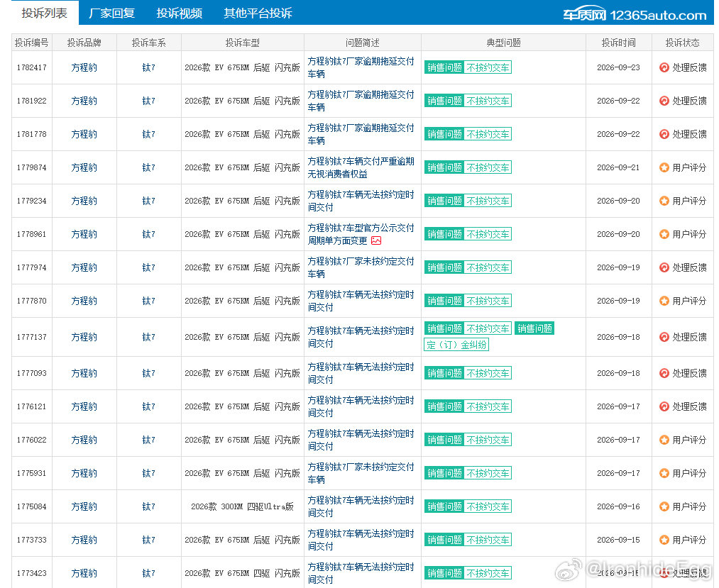Click the 处理反馈 status icon for complaint 1777137
Screen dimensions: 719x588
click(x=664, y=337)
